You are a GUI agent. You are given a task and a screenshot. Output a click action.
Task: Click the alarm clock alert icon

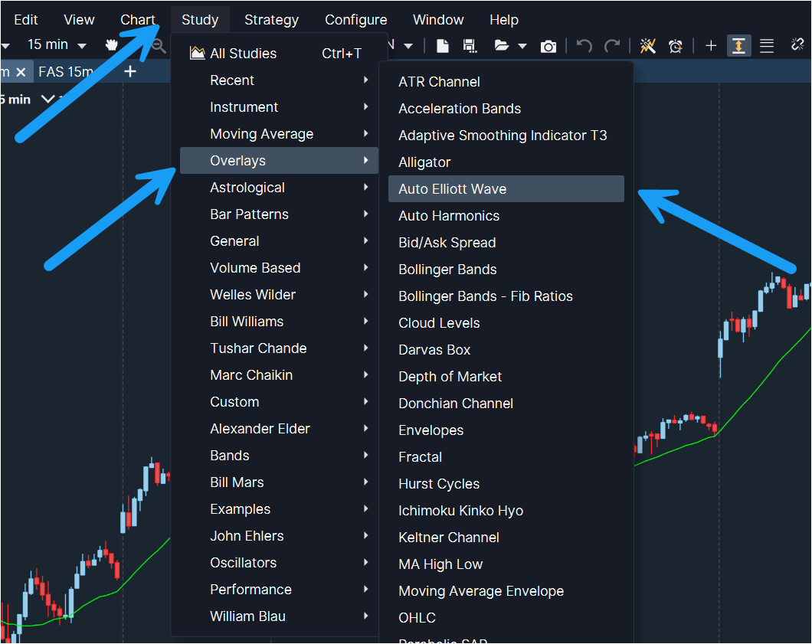click(x=676, y=46)
